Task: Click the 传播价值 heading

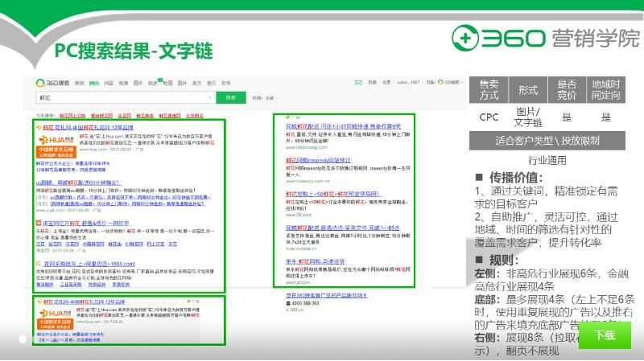Action: tap(516, 178)
